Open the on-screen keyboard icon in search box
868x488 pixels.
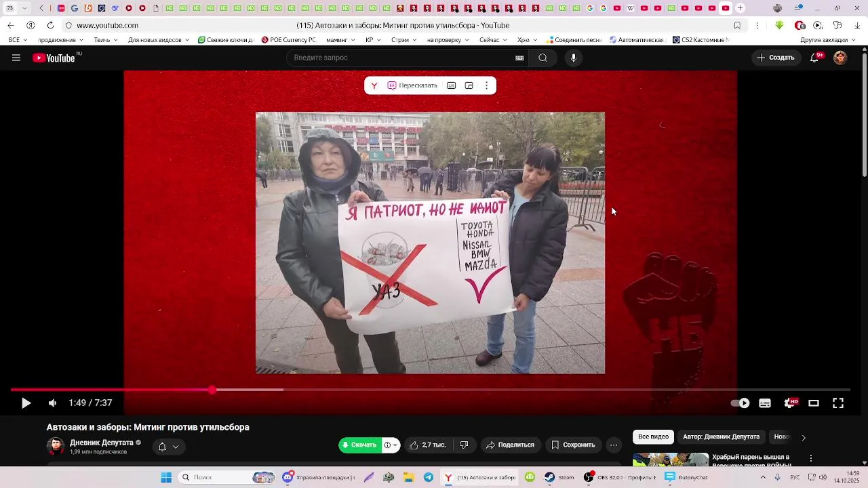click(x=519, y=58)
